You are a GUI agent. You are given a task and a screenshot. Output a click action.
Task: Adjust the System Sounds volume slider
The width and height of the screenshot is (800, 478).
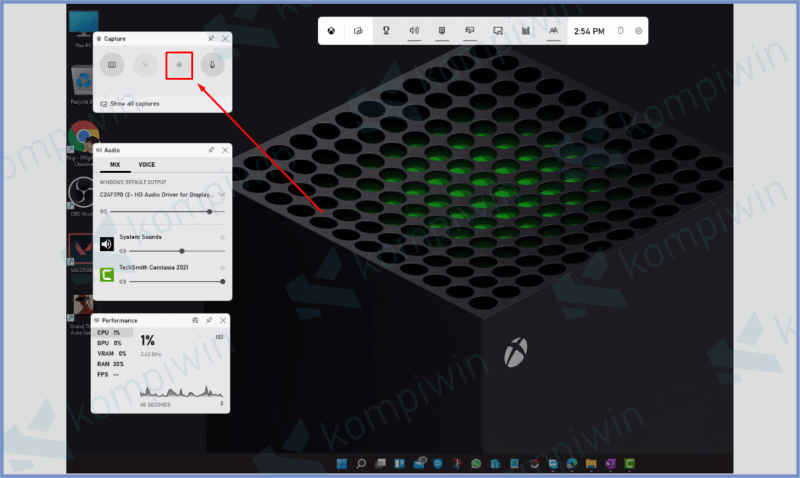pos(177,251)
